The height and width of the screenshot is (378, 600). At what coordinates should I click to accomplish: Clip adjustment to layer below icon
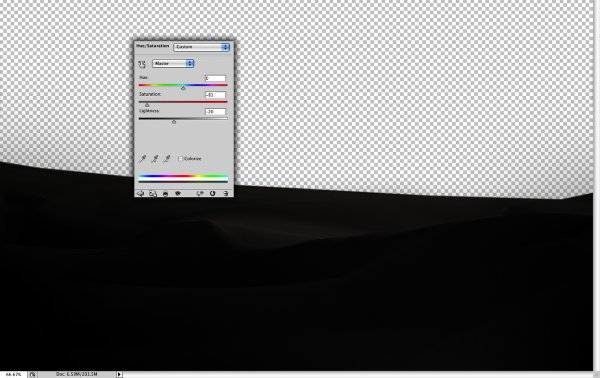coord(165,194)
